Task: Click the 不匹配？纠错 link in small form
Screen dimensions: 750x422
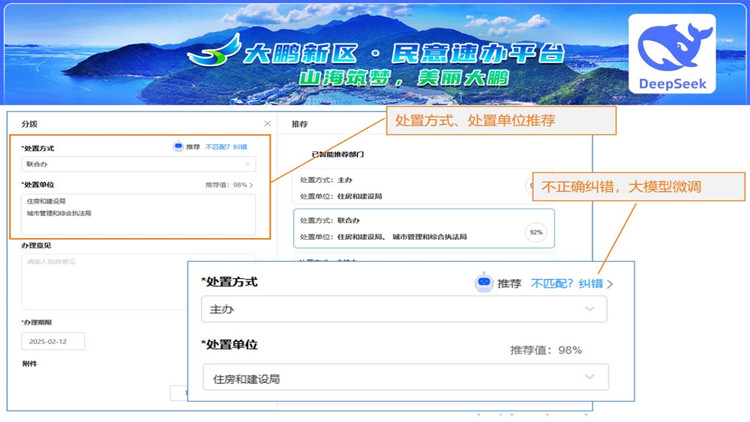Action: 226,146
